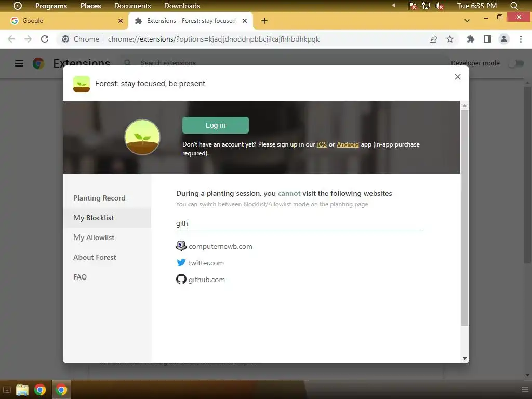Viewport: 532px width, 399px height.
Task: Expand the tab search dropdown arrow
Action: [467, 21]
